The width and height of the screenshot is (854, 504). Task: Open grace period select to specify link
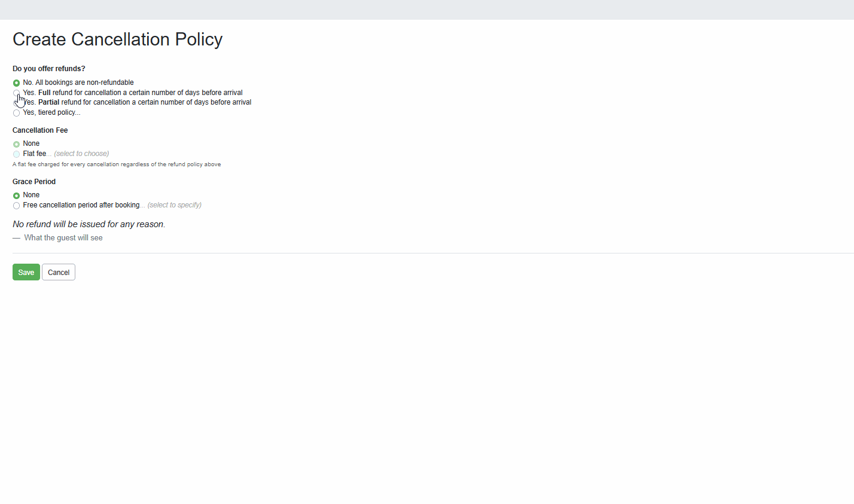tap(174, 205)
